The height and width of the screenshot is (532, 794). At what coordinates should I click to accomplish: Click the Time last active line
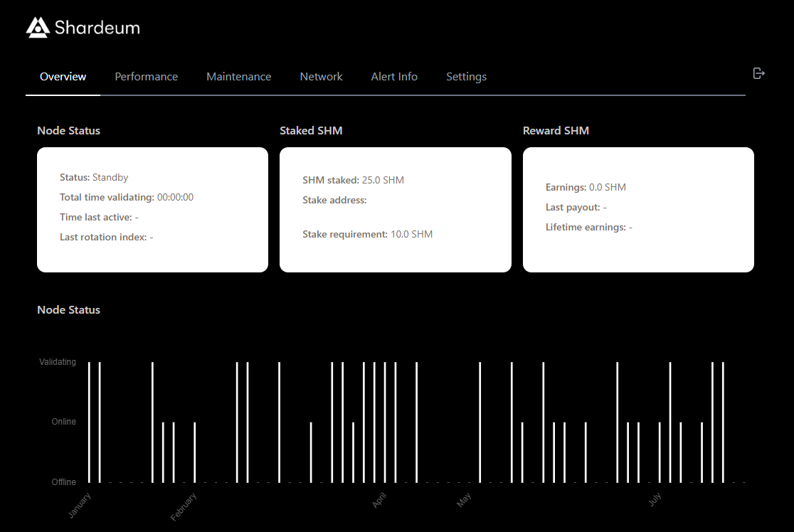point(99,217)
